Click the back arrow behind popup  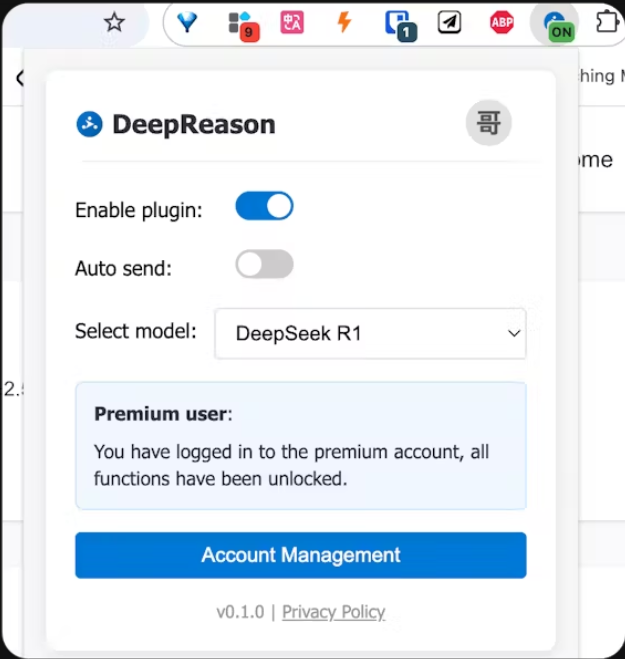pyautogui.click(x=19, y=78)
